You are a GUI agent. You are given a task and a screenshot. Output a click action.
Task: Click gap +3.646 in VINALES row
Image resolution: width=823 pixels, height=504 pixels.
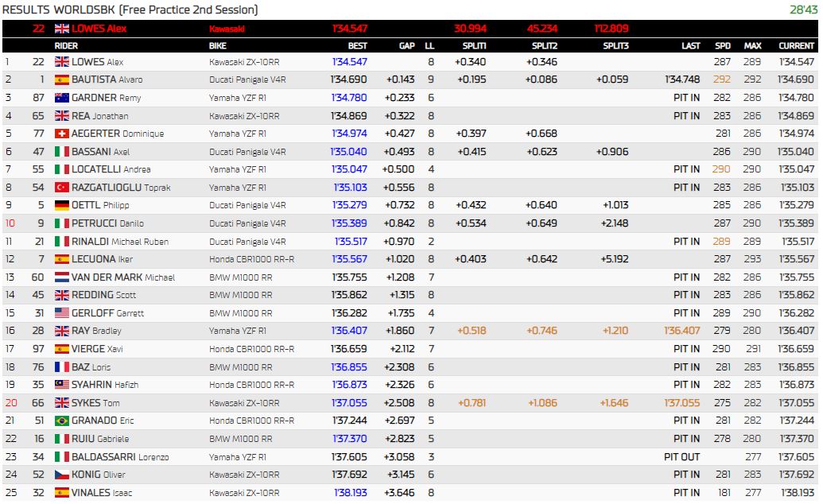point(399,492)
